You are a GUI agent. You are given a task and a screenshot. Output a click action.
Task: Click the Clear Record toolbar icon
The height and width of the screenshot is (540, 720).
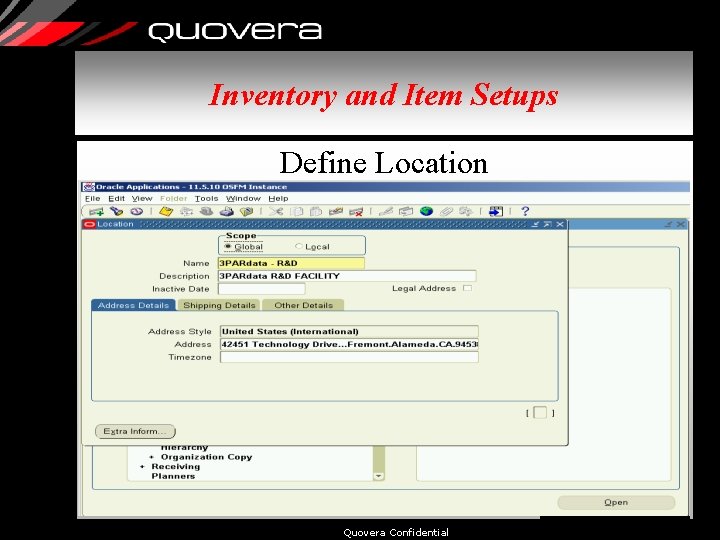(336, 211)
